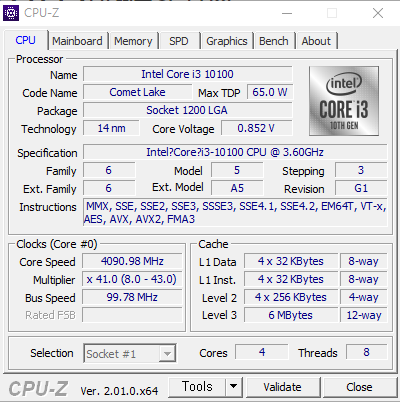The height and width of the screenshot is (402, 400).
Task: Click the 14 nm technology value
Action: tap(111, 128)
